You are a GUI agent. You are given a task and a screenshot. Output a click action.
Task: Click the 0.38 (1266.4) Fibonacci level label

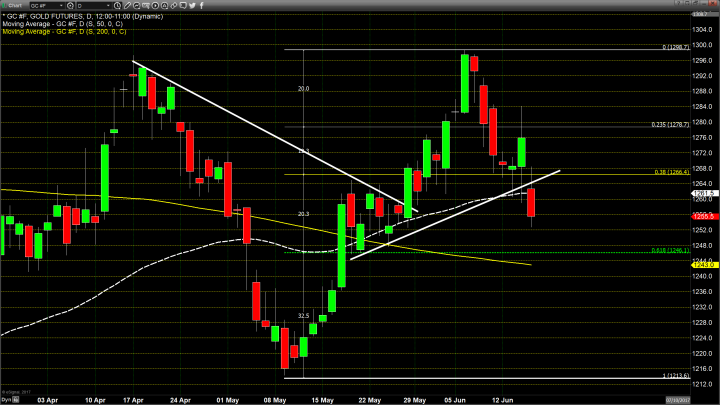672,171
